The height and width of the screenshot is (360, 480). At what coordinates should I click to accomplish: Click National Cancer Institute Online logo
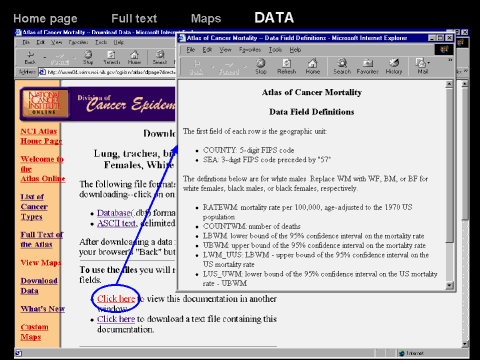pos(45,103)
